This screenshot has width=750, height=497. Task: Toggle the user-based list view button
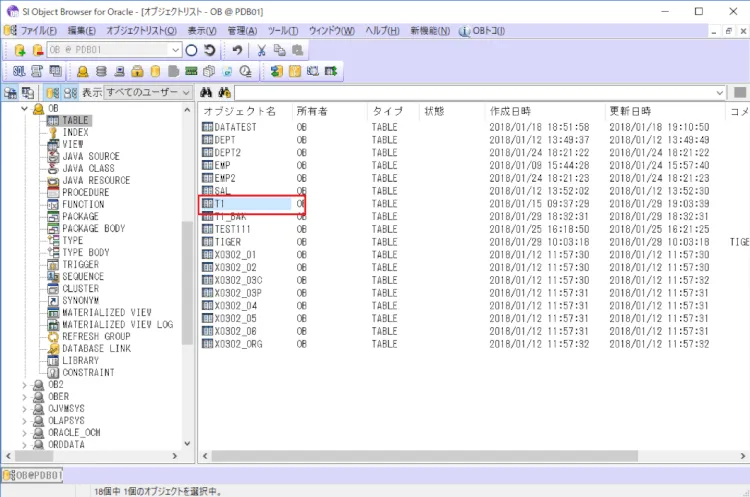click(70, 92)
